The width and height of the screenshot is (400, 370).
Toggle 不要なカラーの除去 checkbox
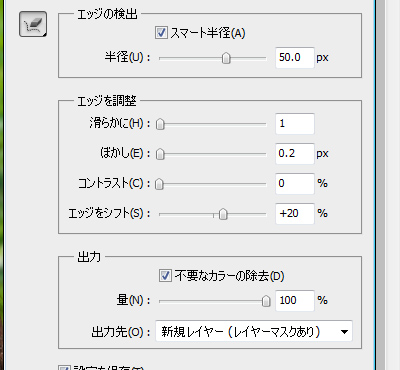(x=165, y=276)
